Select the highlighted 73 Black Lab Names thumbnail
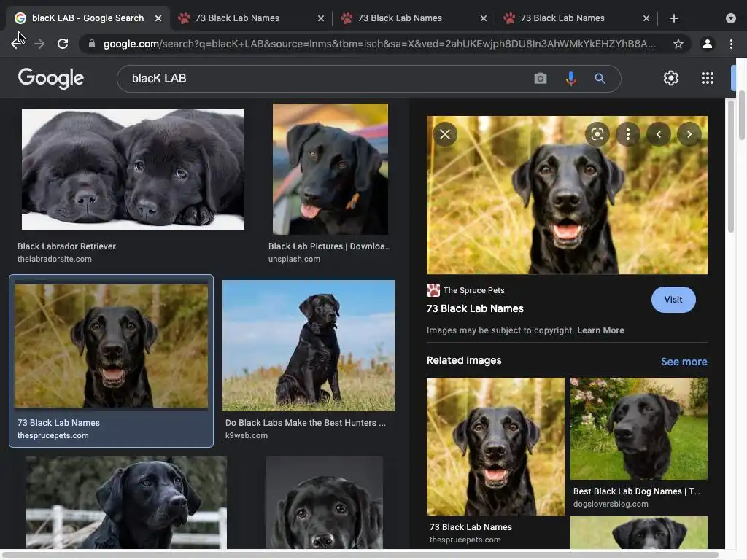 point(111,346)
